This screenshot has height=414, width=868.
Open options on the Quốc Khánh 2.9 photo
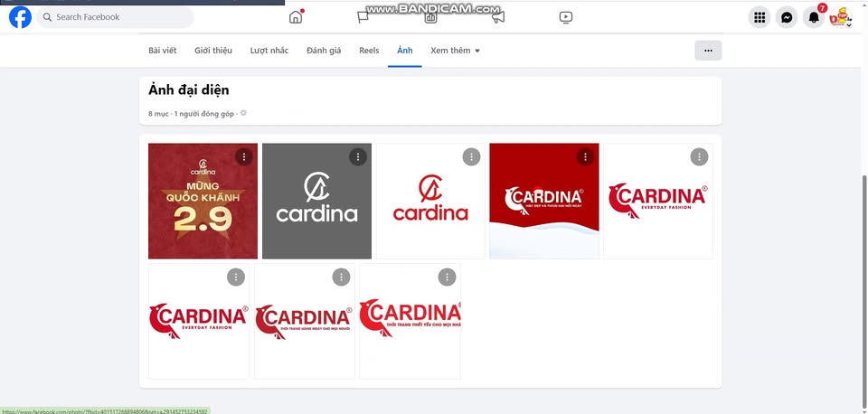243,157
